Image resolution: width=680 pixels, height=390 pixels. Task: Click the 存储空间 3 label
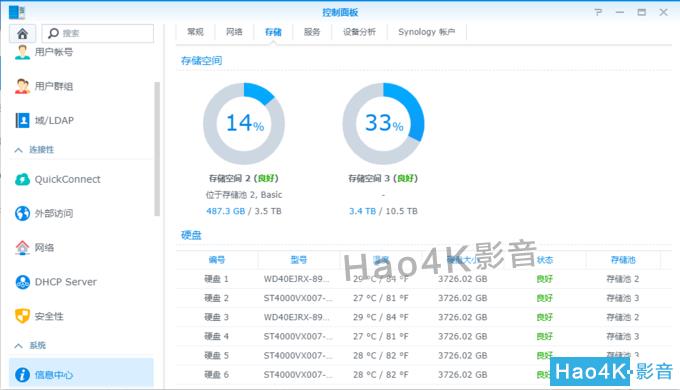(x=383, y=178)
